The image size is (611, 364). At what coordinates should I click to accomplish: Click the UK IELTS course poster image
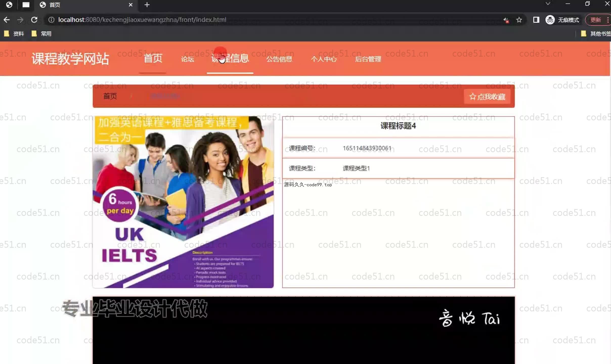pos(183,202)
